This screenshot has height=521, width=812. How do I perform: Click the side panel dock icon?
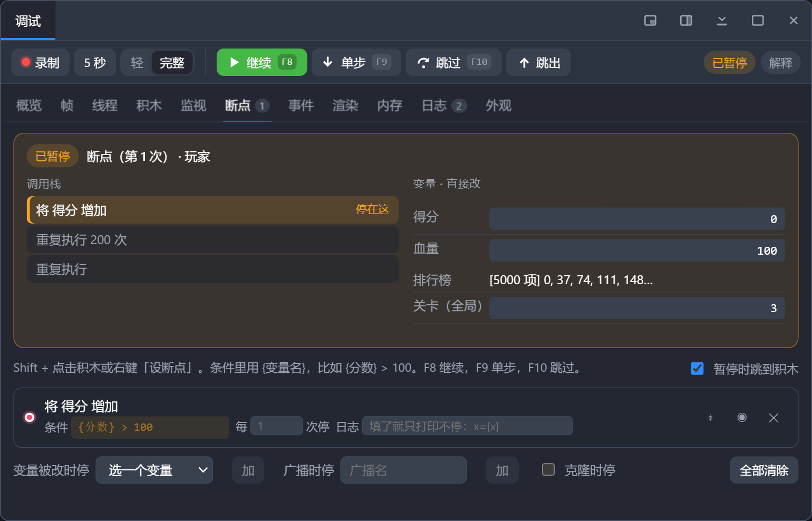click(x=686, y=21)
